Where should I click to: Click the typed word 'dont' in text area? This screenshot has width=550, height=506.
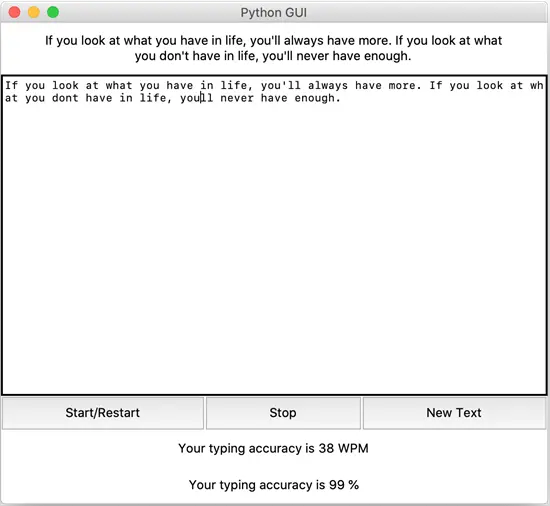65,98
